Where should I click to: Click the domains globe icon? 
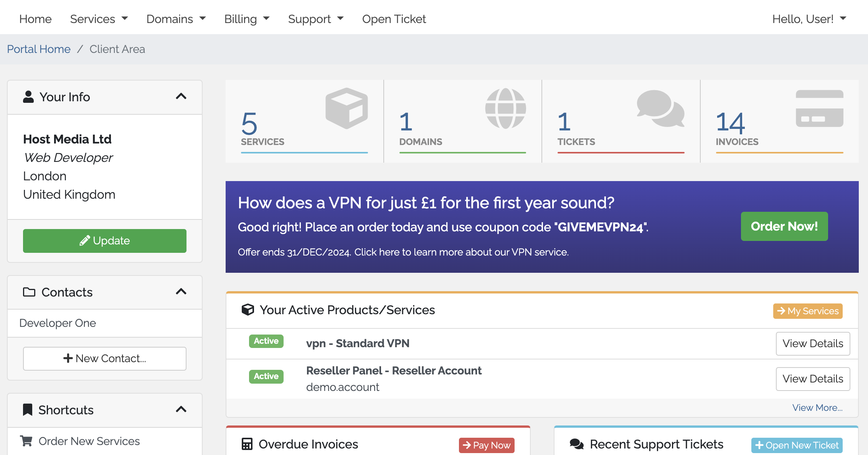(x=505, y=108)
